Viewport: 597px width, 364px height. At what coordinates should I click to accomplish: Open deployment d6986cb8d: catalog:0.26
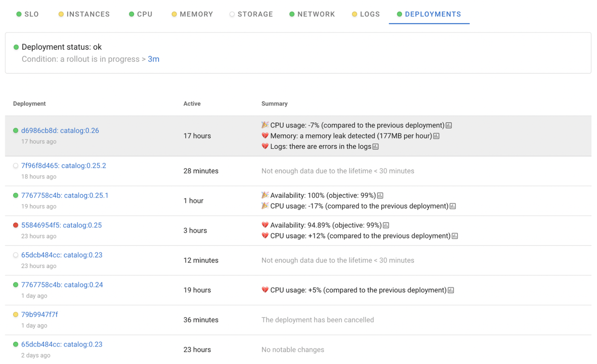[60, 130]
